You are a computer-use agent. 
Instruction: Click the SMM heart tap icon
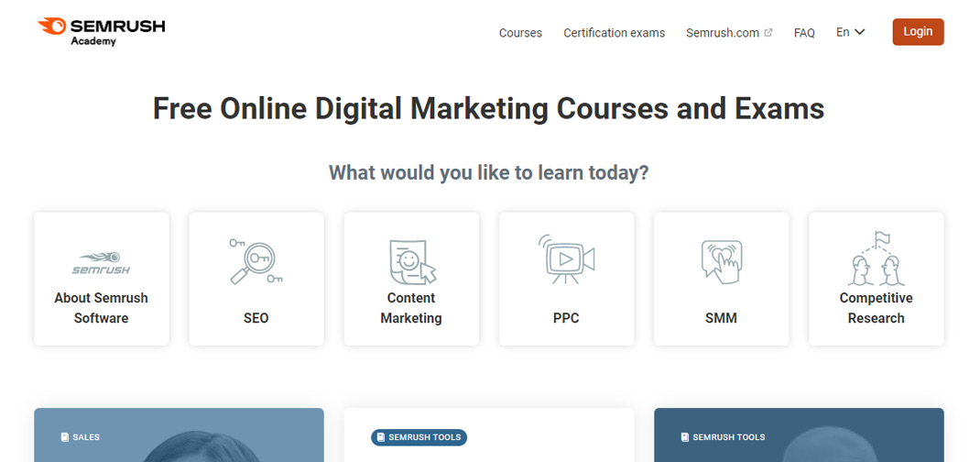[721, 262]
